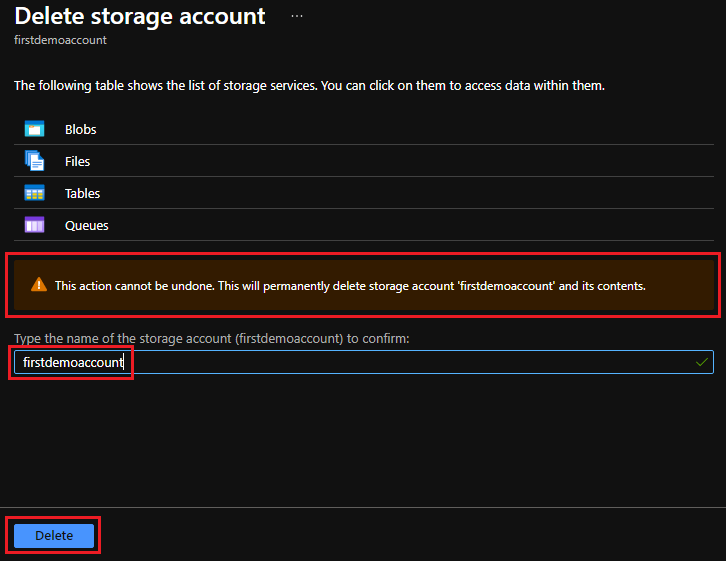This screenshot has height=561, width=726.
Task: Open the ellipsis more options menu
Action: (x=296, y=17)
